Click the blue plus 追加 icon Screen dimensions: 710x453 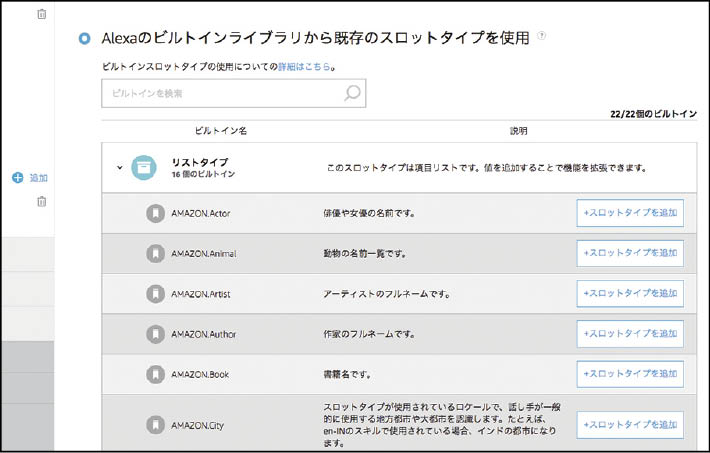pyautogui.click(x=18, y=178)
